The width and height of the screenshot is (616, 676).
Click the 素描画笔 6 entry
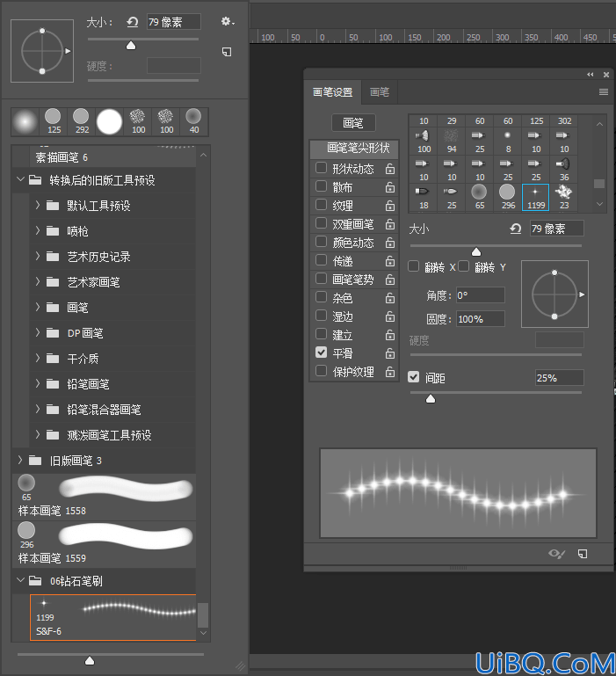104,157
